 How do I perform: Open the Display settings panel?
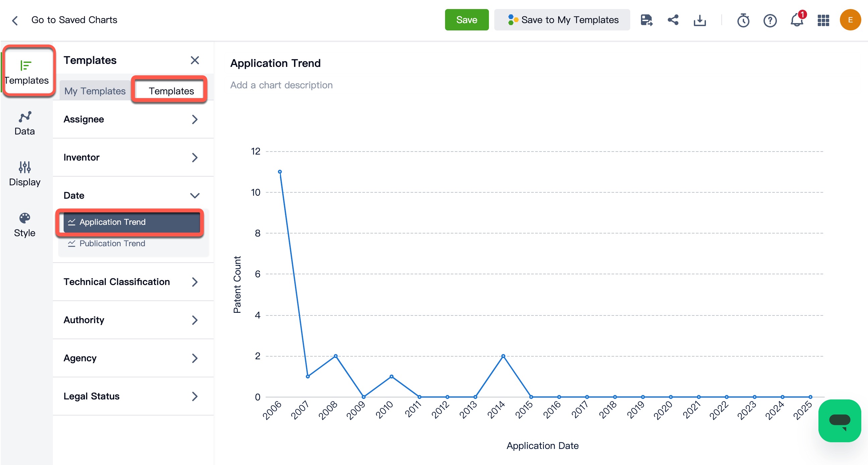[24, 174]
